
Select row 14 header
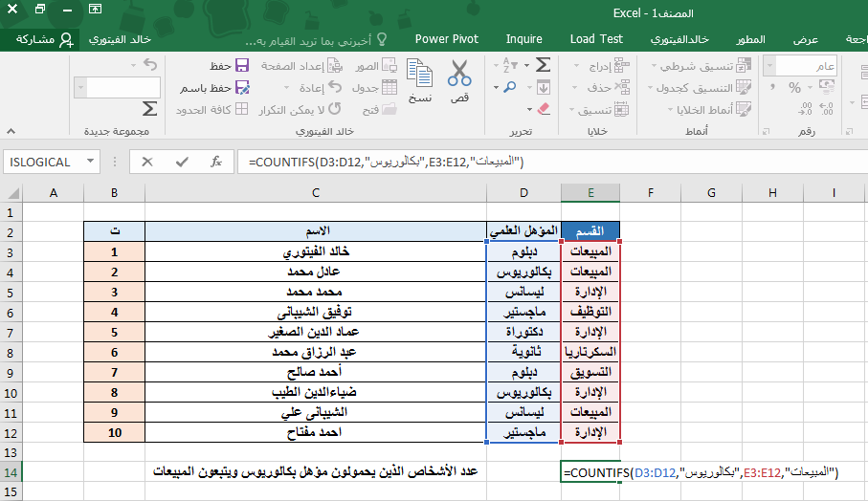coord(11,473)
